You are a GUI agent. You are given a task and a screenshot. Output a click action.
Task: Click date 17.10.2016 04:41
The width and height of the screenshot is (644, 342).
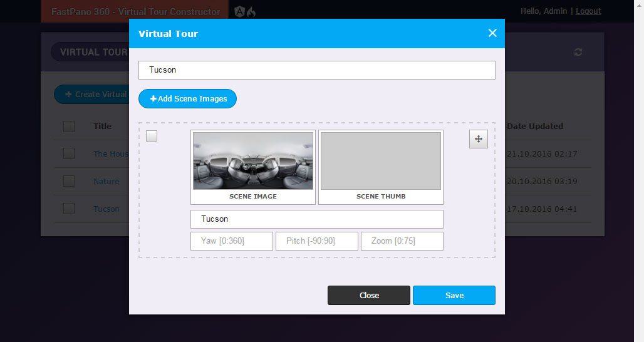[x=542, y=209]
